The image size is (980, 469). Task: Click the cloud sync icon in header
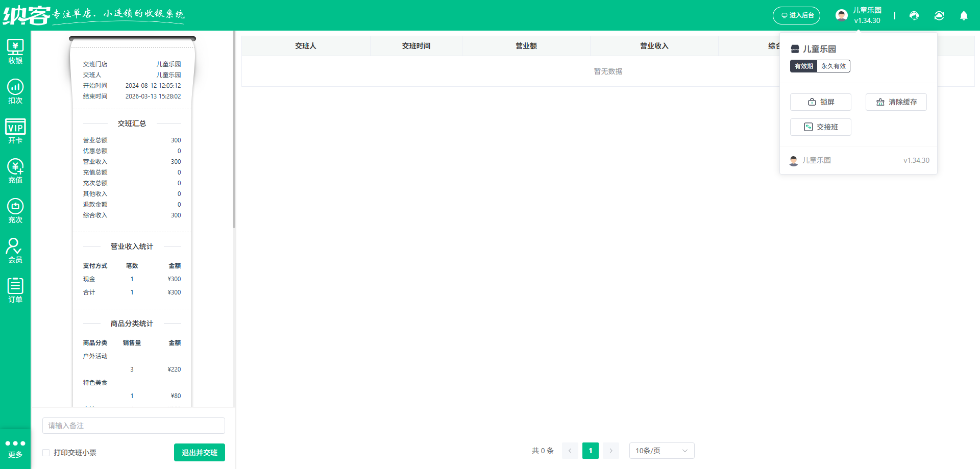939,16
